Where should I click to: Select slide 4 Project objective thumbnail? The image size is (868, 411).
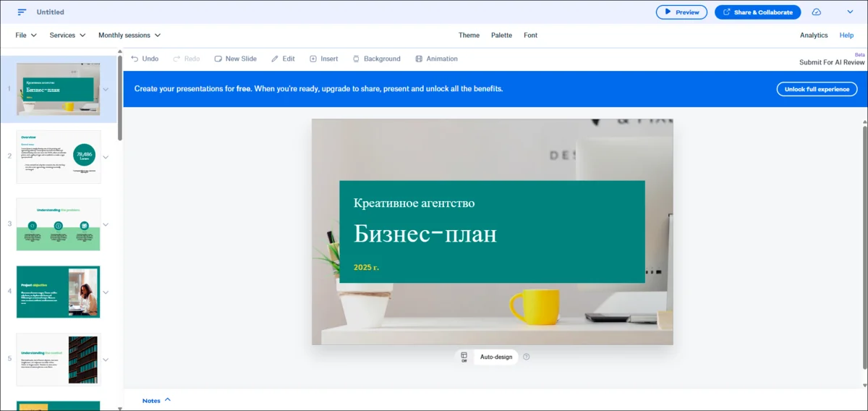click(59, 292)
